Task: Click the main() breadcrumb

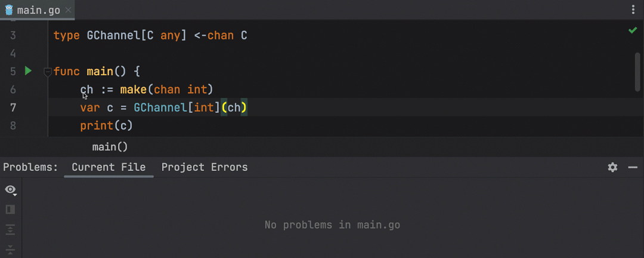Action: tap(110, 147)
